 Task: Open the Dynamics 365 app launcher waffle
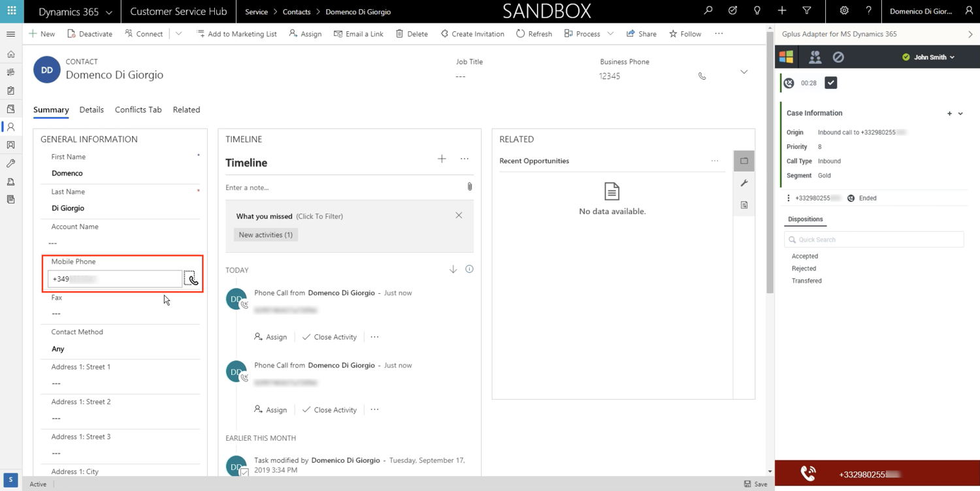[12, 11]
